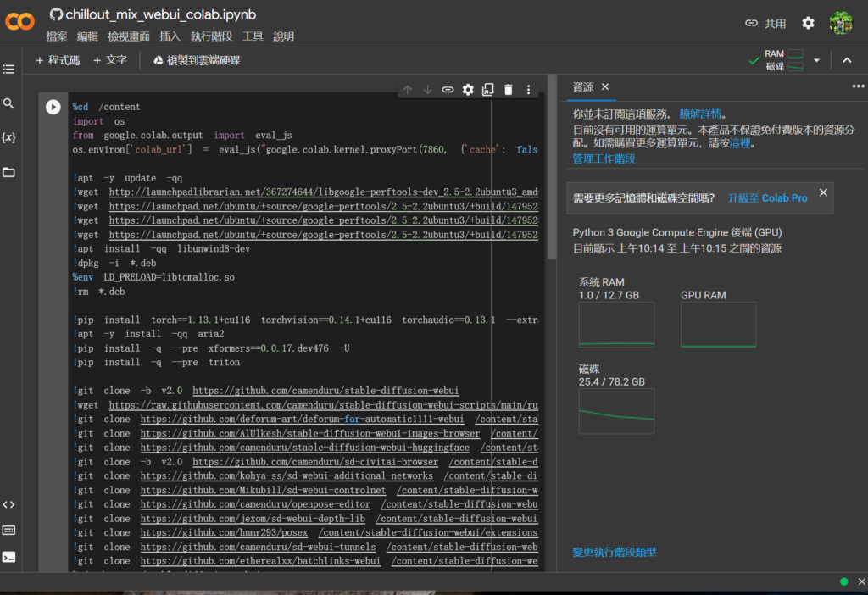Open more cell actions menu
Viewport: 868px width, 595px height.
pos(528,90)
